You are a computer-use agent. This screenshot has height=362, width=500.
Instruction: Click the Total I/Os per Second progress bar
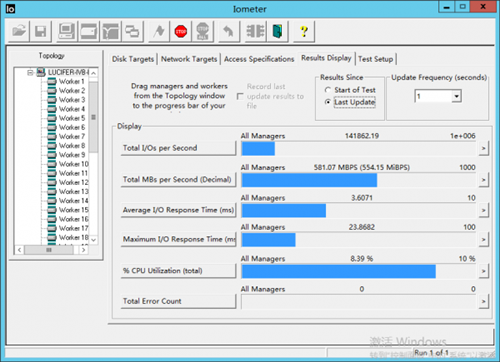(359, 148)
